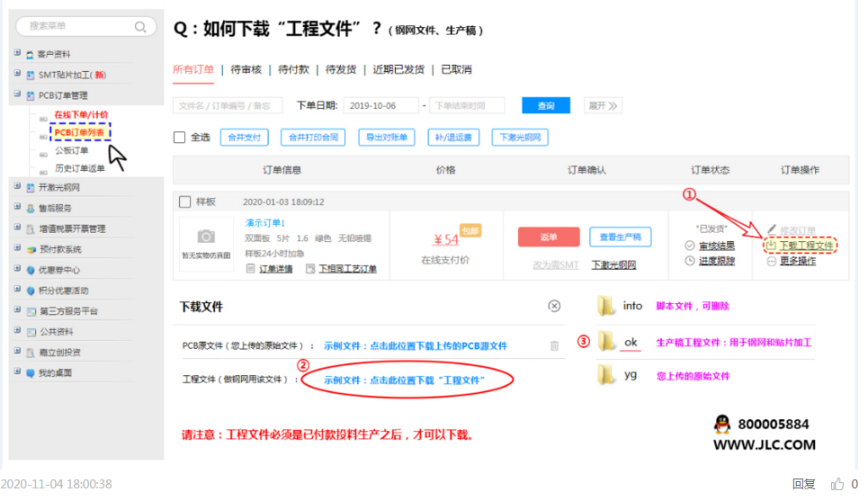Switch to the 待审核 tab
Image resolution: width=868 pixels, height=501 pixels.
[x=246, y=69]
